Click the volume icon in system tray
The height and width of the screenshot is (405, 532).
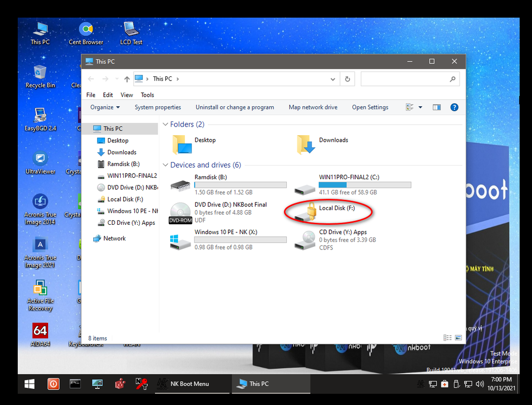coord(479,384)
